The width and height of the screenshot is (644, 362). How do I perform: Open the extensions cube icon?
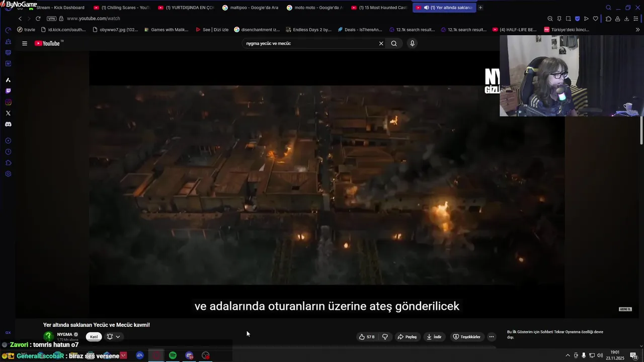(608, 19)
